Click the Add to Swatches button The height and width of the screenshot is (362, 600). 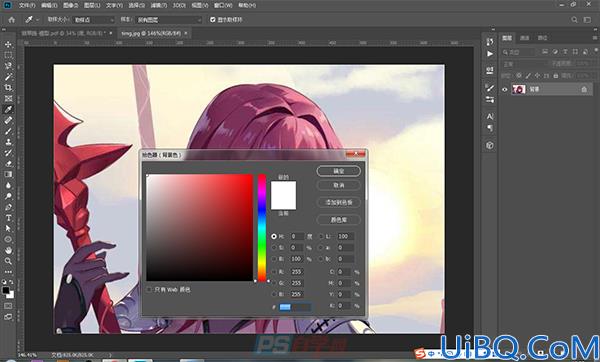point(339,202)
